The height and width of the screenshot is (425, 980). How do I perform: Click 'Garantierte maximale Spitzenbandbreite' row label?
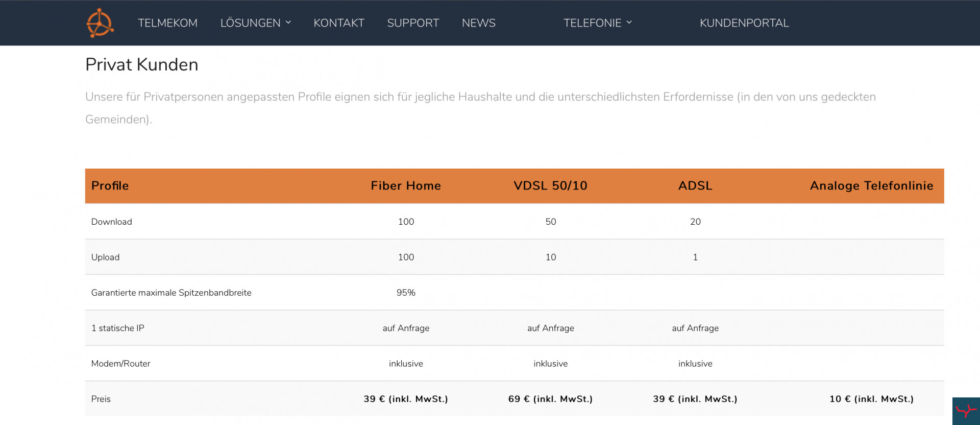click(171, 293)
